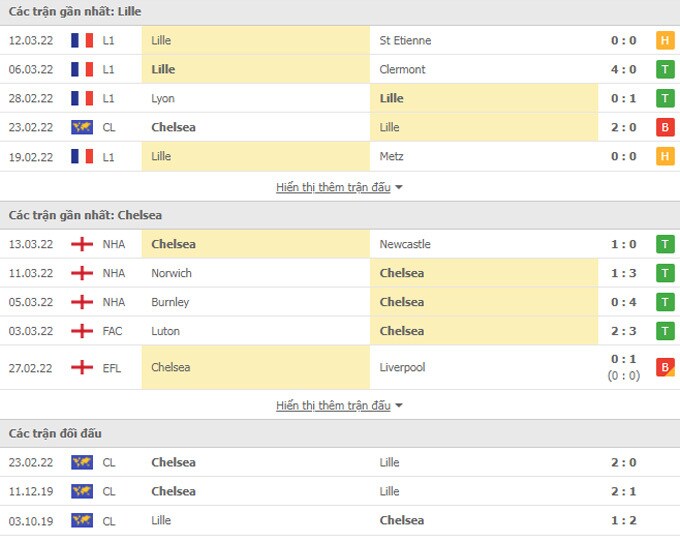
Task: Click the 11.12.19 Chelsea vs Lille score 2 : 1
Action: (x=623, y=492)
